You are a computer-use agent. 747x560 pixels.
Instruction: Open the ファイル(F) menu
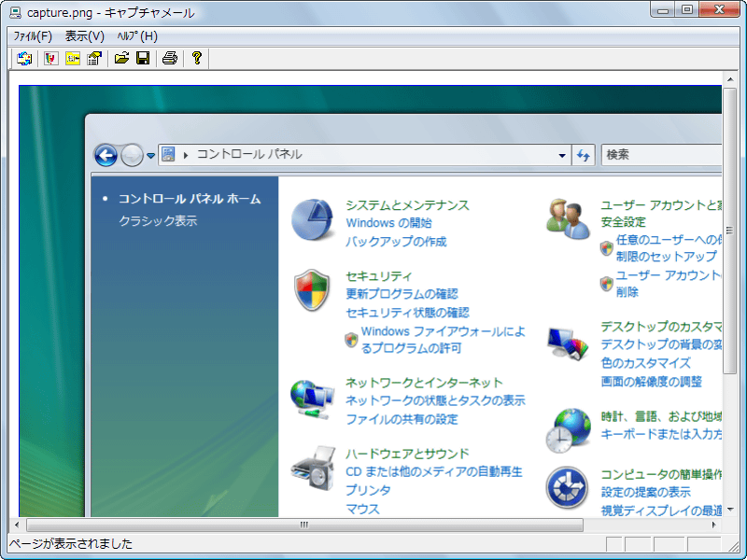(33, 36)
